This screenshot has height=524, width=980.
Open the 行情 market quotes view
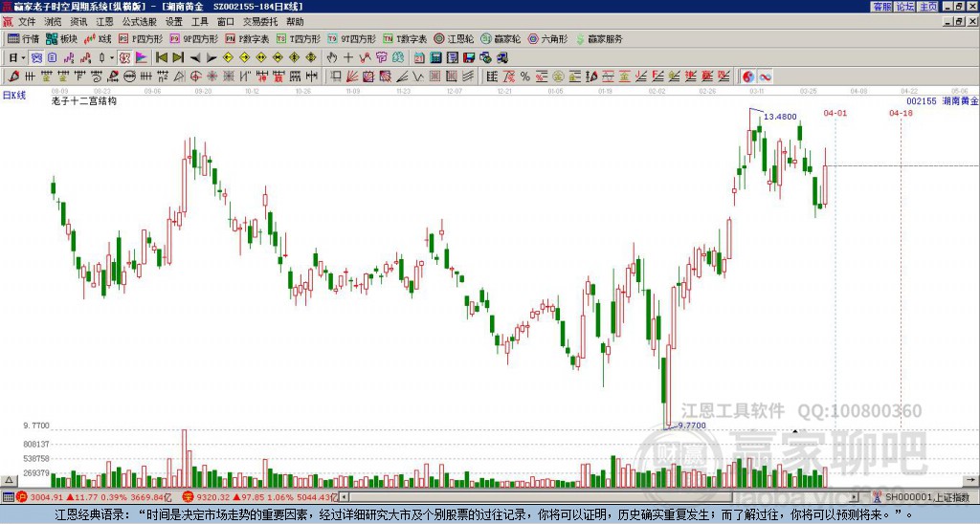click(24, 38)
